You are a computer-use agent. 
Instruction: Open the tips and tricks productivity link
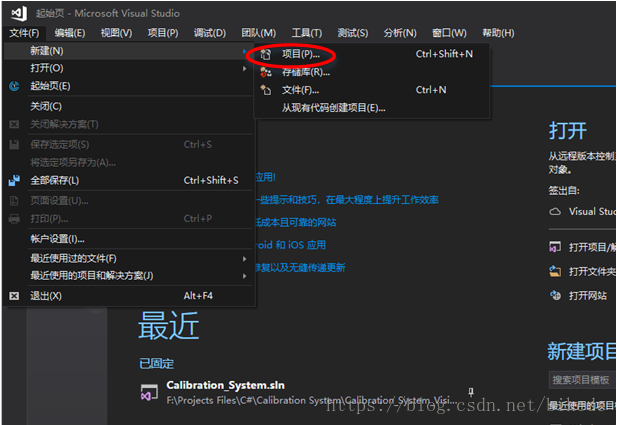click(x=347, y=200)
